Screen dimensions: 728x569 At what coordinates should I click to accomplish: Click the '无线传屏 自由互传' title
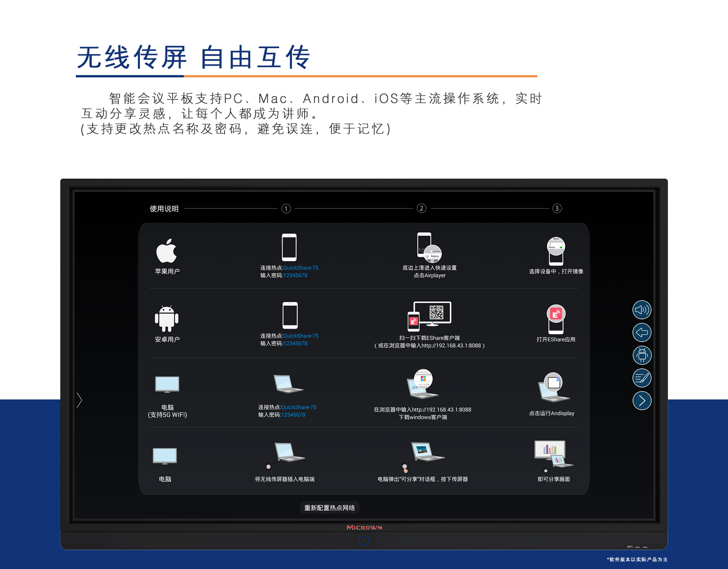point(194,57)
